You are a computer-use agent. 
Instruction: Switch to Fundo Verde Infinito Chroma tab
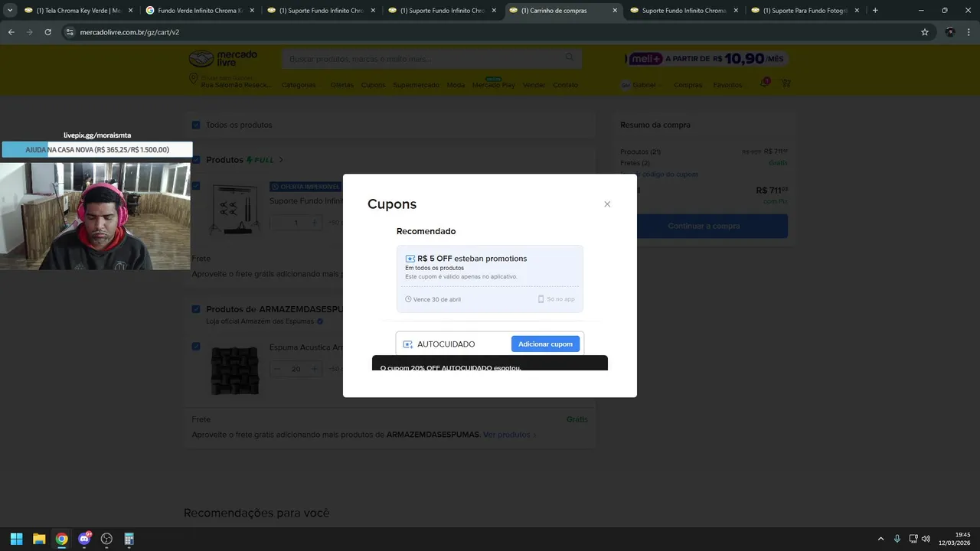tap(199, 11)
